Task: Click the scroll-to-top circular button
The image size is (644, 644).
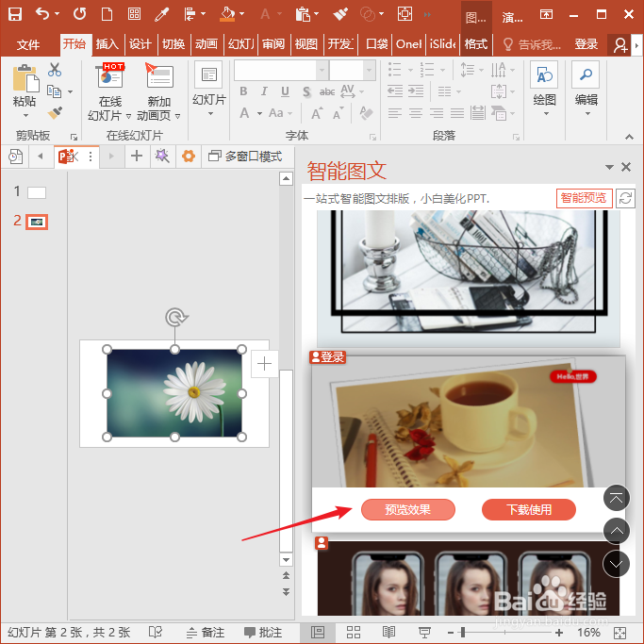Action: pyautogui.click(x=616, y=498)
